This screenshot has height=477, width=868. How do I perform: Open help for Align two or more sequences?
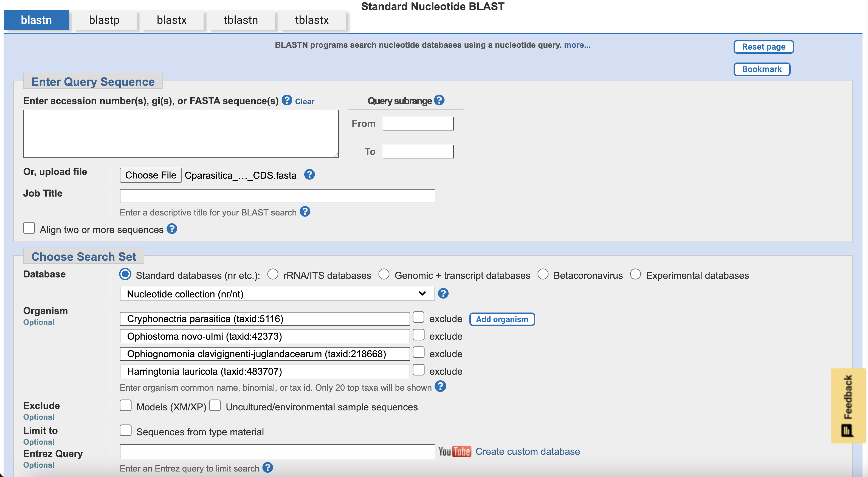(x=172, y=229)
